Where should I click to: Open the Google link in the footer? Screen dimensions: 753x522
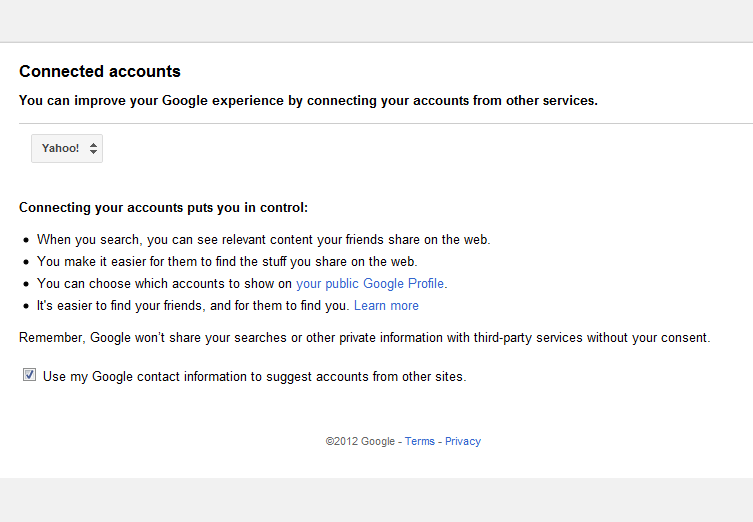pos(378,441)
